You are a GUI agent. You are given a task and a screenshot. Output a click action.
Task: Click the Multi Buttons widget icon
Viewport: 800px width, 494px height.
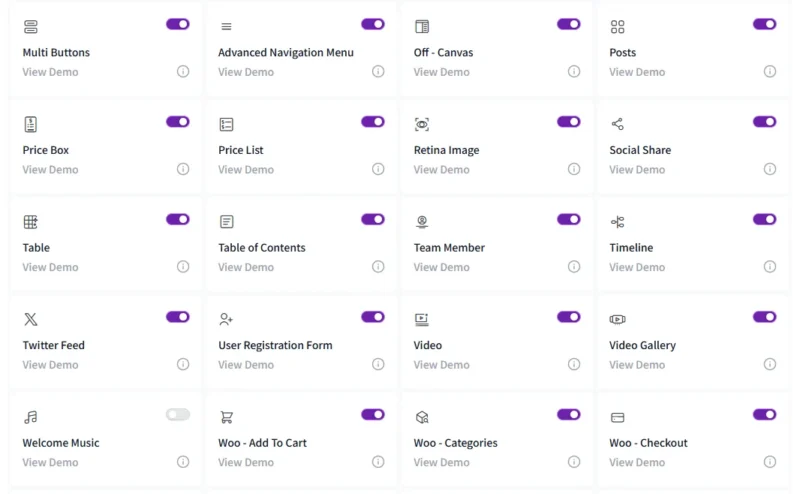(31, 27)
